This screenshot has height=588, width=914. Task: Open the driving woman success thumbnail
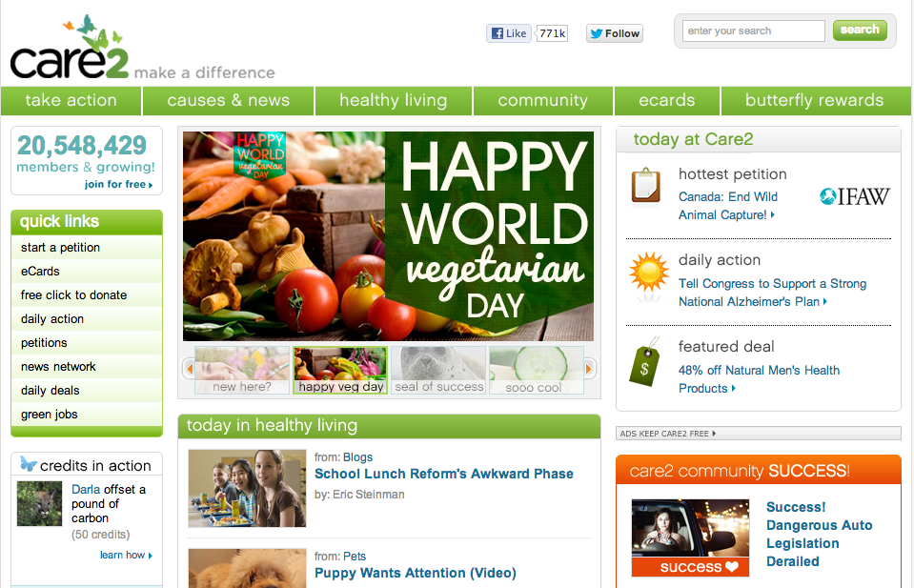click(691, 528)
